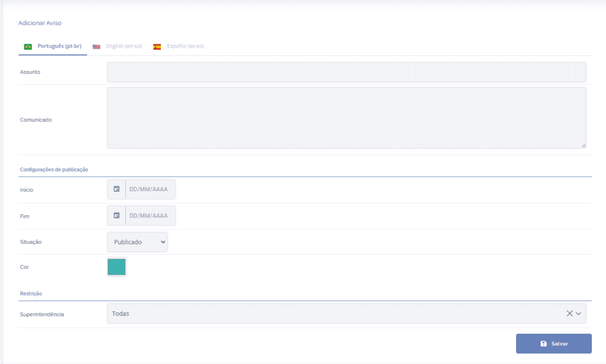Screen dimensions: 606x364
Task: Click the Início date field
Action: pos(150,189)
